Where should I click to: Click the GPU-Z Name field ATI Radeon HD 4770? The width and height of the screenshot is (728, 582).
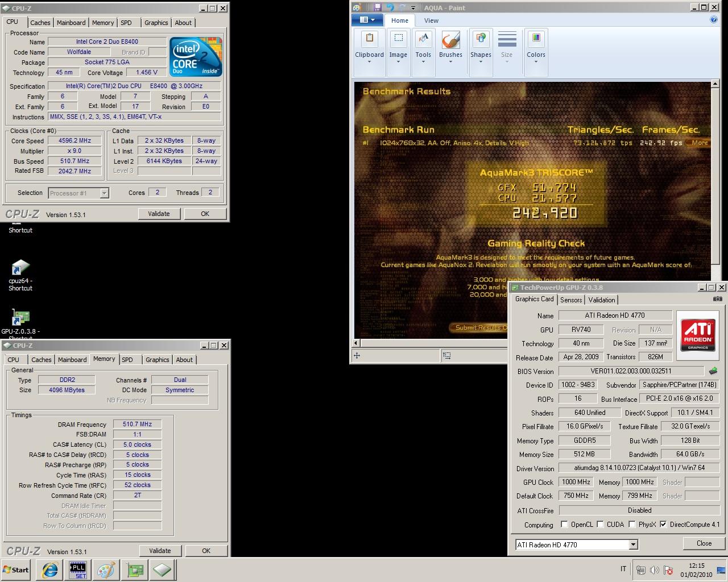[615, 315]
